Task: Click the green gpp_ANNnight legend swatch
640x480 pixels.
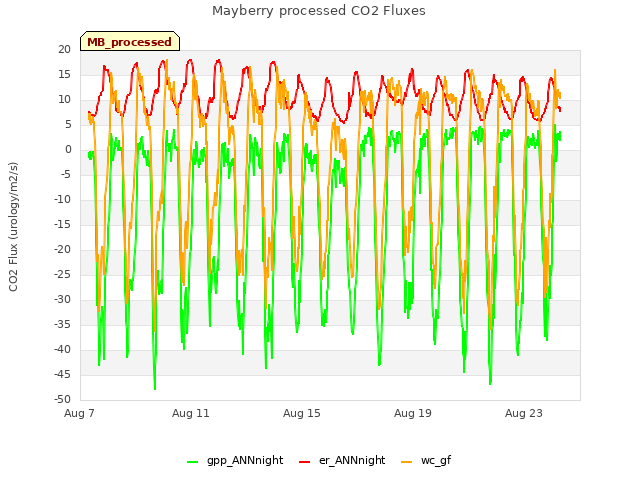Action: (x=193, y=462)
